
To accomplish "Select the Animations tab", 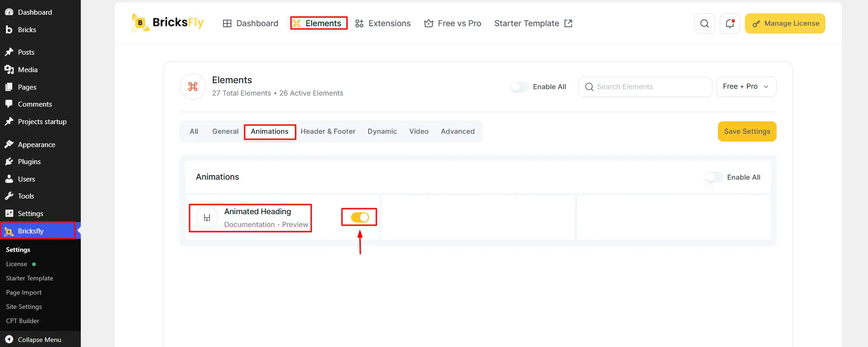I will (270, 131).
